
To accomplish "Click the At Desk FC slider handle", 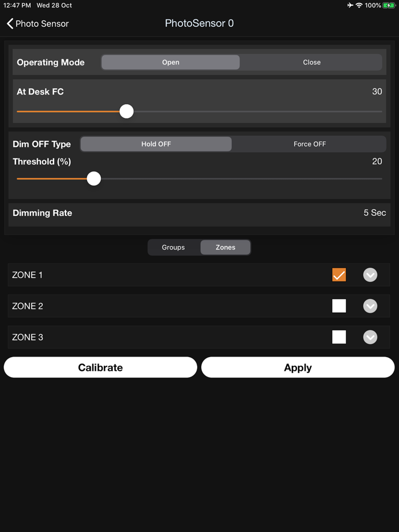I will 127,111.
